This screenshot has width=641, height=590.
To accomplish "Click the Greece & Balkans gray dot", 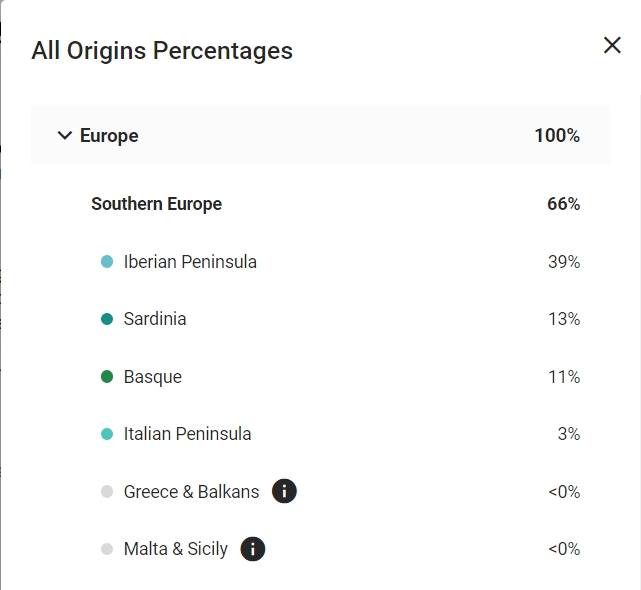I will [x=107, y=492].
